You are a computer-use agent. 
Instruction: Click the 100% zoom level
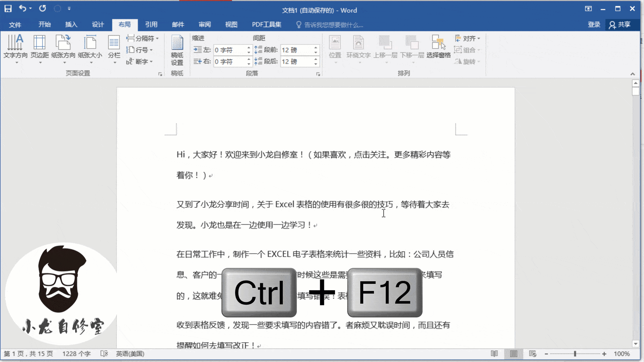tap(622, 354)
